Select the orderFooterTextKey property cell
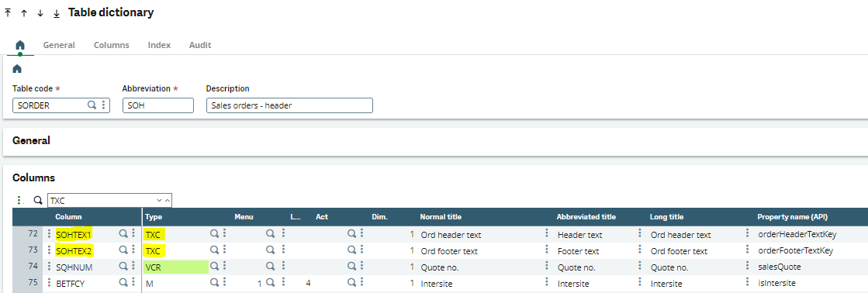This screenshot has height=293, width=868. point(796,251)
